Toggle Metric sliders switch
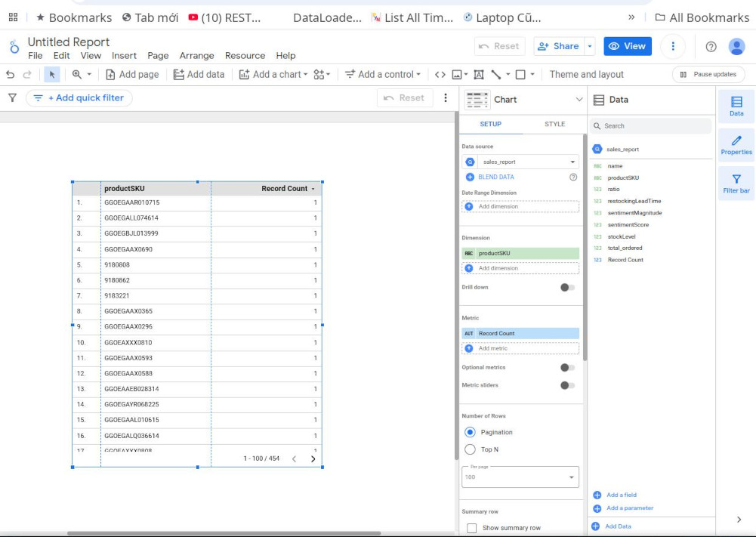 pyautogui.click(x=567, y=385)
